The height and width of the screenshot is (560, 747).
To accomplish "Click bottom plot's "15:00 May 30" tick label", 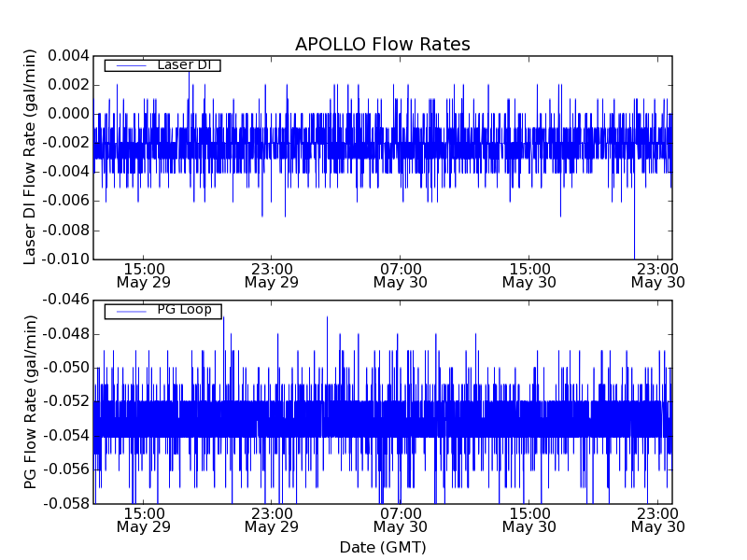I will tap(529, 520).
